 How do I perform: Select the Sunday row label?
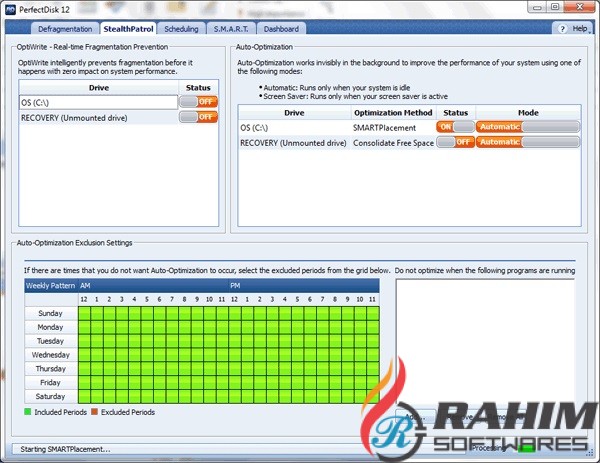51,313
